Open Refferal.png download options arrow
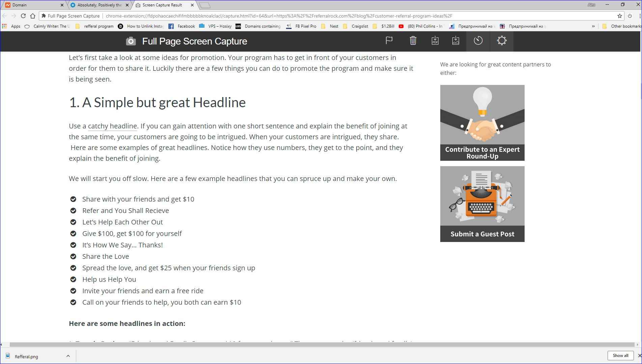The width and height of the screenshot is (642, 364). 68,356
